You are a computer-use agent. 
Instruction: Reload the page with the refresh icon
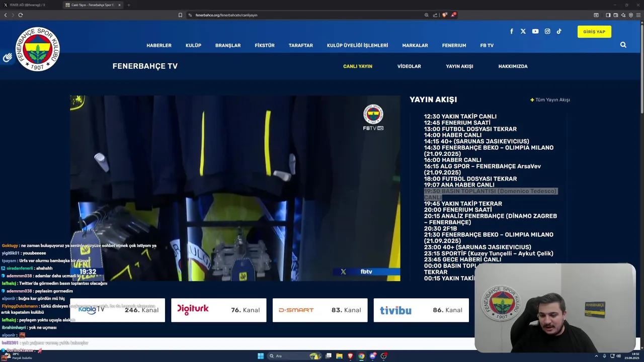click(21, 15)
